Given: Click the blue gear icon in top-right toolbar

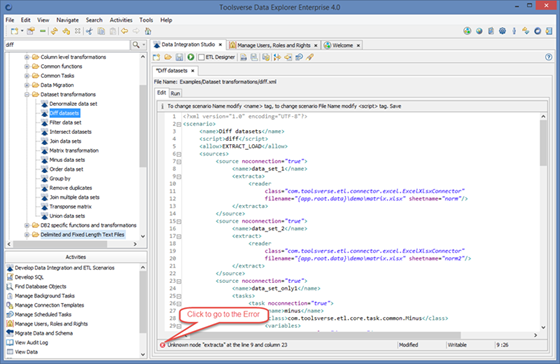Looking at the screenshot, I should click(x=502, y=31).
